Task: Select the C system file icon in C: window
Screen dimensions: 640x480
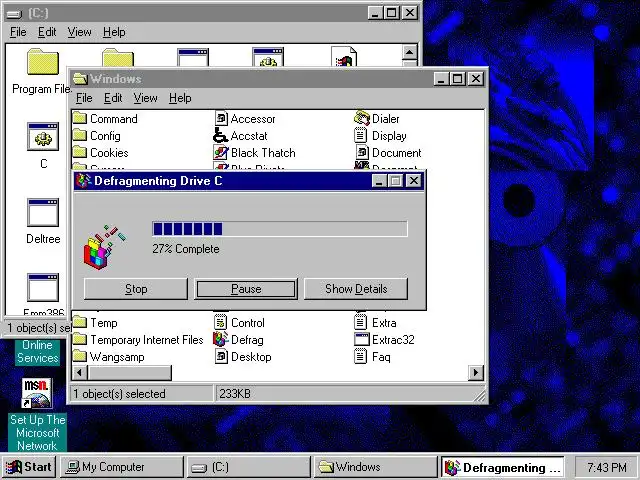Action: click(43, 136)
